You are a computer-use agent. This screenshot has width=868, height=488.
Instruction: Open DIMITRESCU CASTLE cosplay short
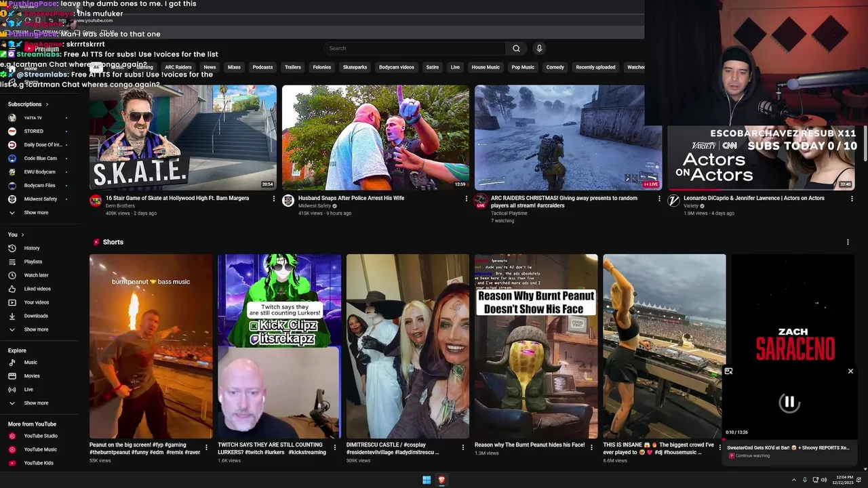(408, 346)
